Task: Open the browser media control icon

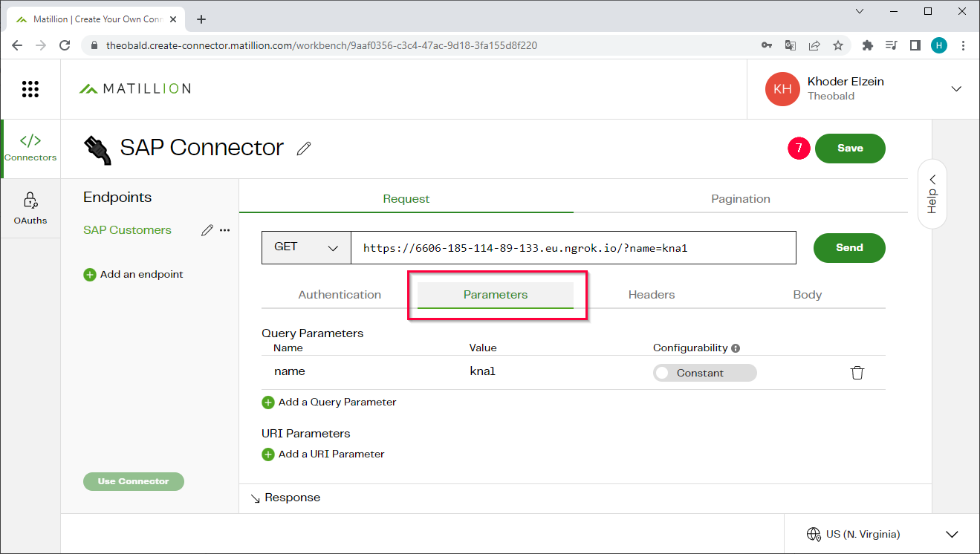Action: pos(892,45)
